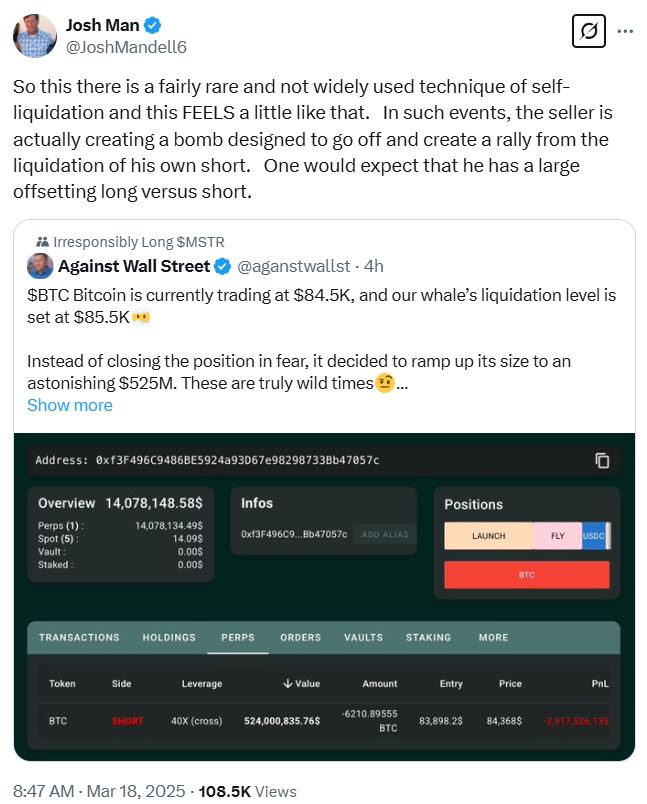Screen dimensions: 647x804
Task: Click Josh Man's blue verified badge
Action: (153, 25)
